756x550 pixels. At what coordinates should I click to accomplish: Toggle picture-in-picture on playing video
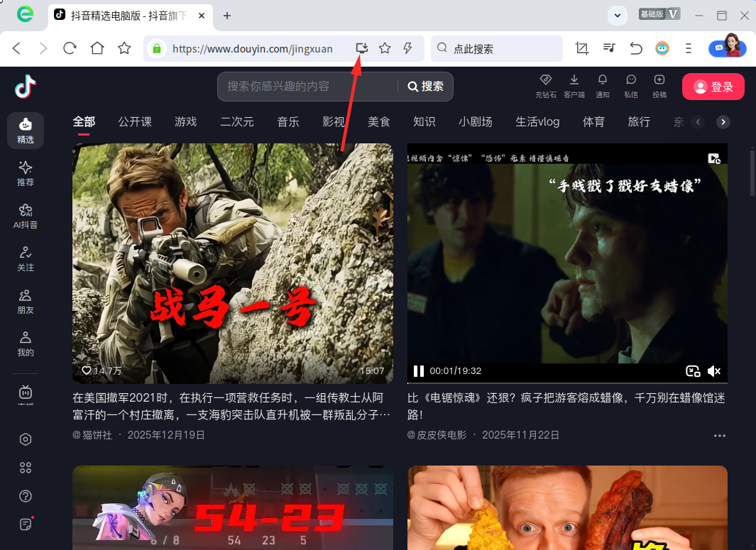click(693, 370)
